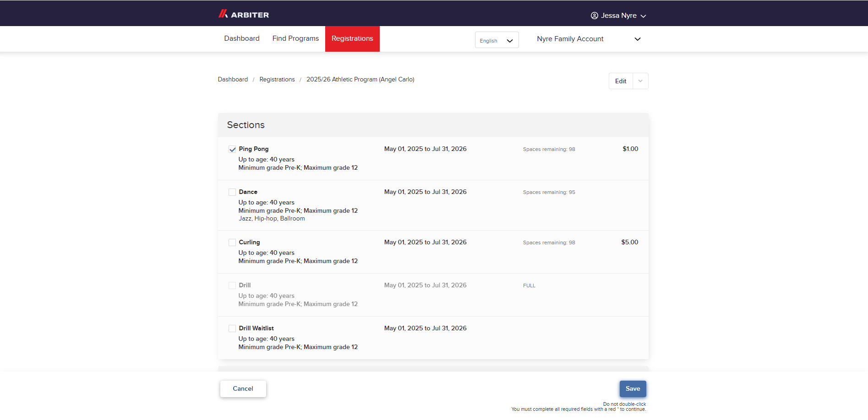Select the Curling section checkbox
The image size is (868, 420).
click(x=232, y=242)
